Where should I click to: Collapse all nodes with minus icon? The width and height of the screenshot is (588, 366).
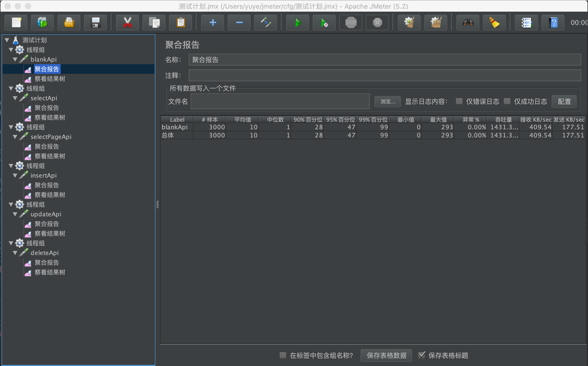click(239, 23)
